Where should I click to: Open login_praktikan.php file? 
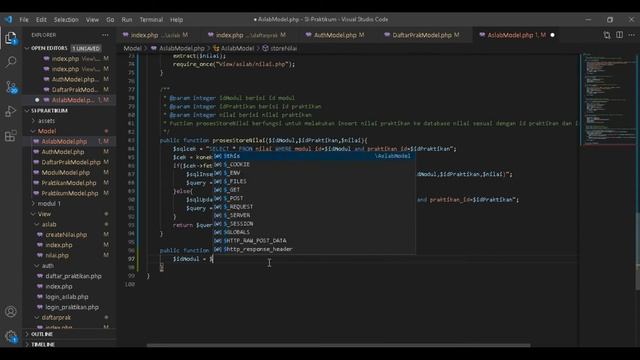click(x=72, y=307)
